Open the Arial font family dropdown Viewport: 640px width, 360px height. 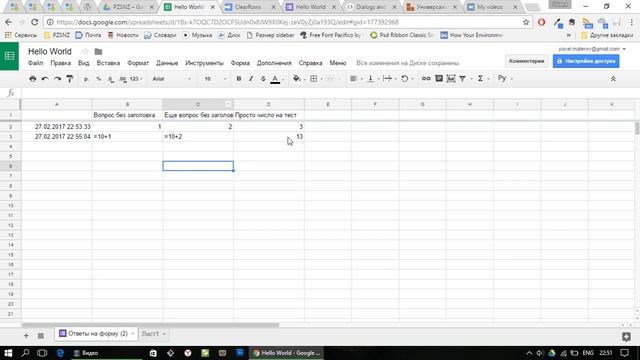[x=171, y=79]
